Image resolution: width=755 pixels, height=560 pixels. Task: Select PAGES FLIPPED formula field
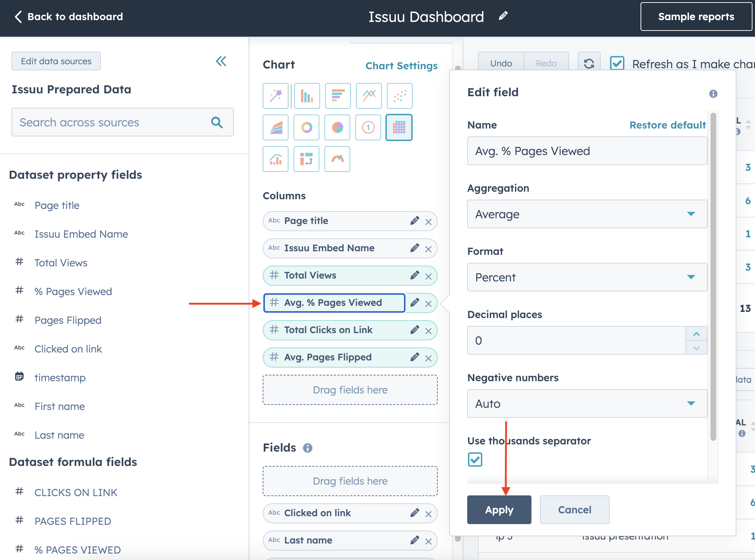73,522
